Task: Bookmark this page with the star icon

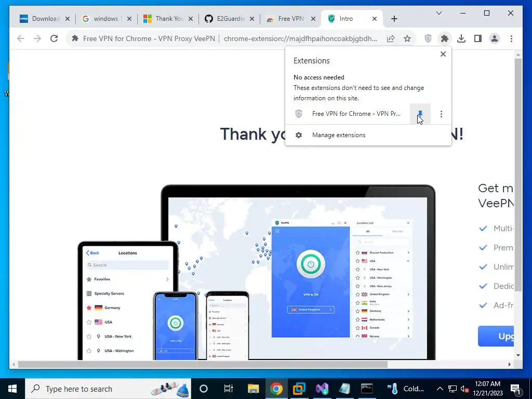Action: 407,38
